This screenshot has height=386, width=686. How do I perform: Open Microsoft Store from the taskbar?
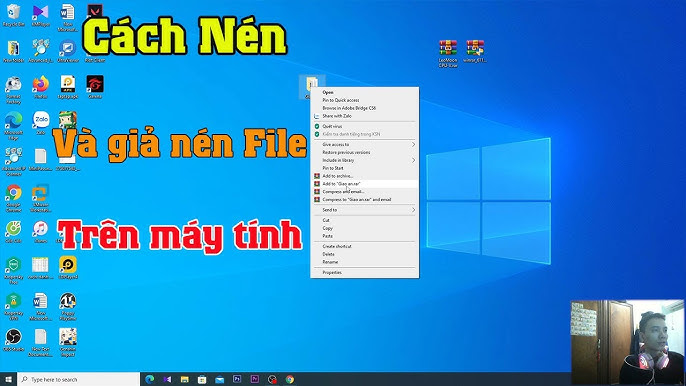click(x=202, y=379)
